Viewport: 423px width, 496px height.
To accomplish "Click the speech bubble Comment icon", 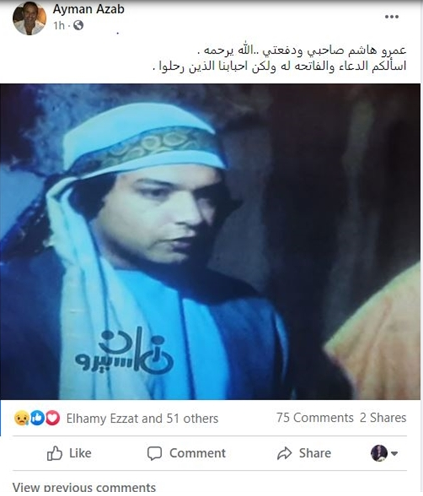I will point(154,453).
